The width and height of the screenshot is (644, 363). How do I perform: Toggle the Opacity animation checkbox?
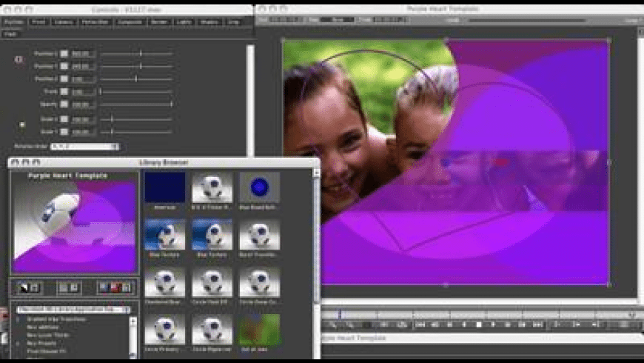64,104
